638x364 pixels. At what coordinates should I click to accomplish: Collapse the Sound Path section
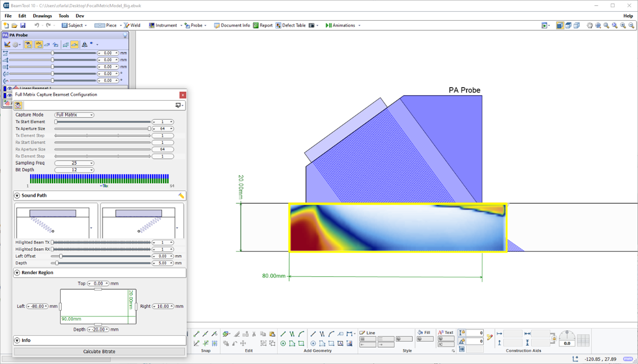[17, 196]
